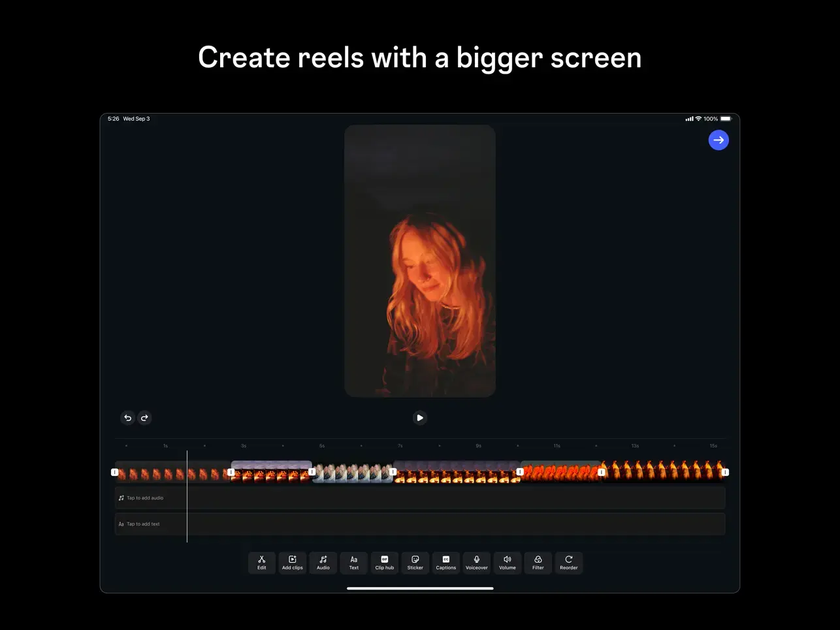Open the Clip hub

pos(384,562)
